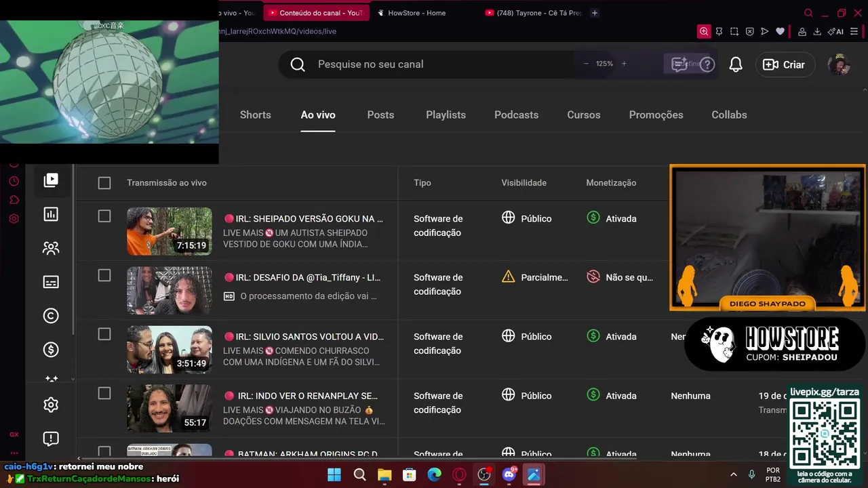
Task: Toggle select-all checkbox in table header
Action: (104, 183)
